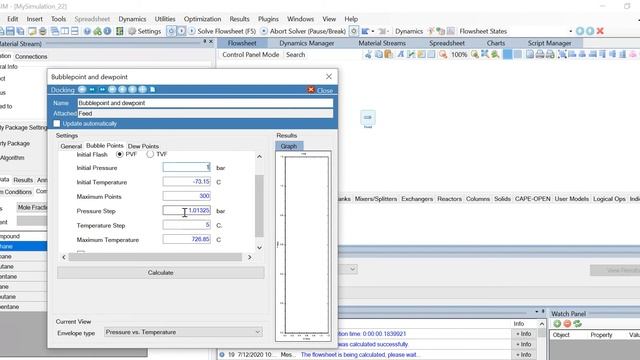
Task: Select the PVF initial flash radio button
Action: pos(120,154)
